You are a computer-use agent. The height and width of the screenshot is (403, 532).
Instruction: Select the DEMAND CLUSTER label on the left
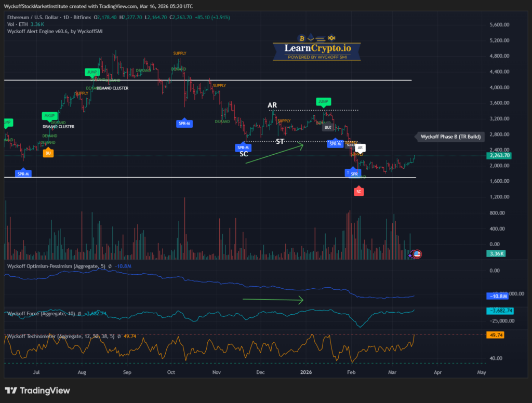(x=58, y=126)
